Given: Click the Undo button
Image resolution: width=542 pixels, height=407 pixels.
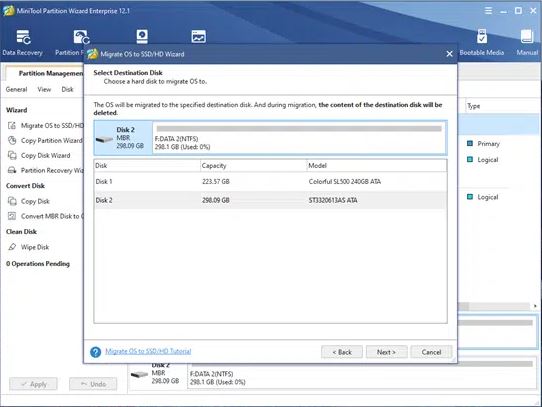Looking at the screenshot, I should [x=93, y=384].
